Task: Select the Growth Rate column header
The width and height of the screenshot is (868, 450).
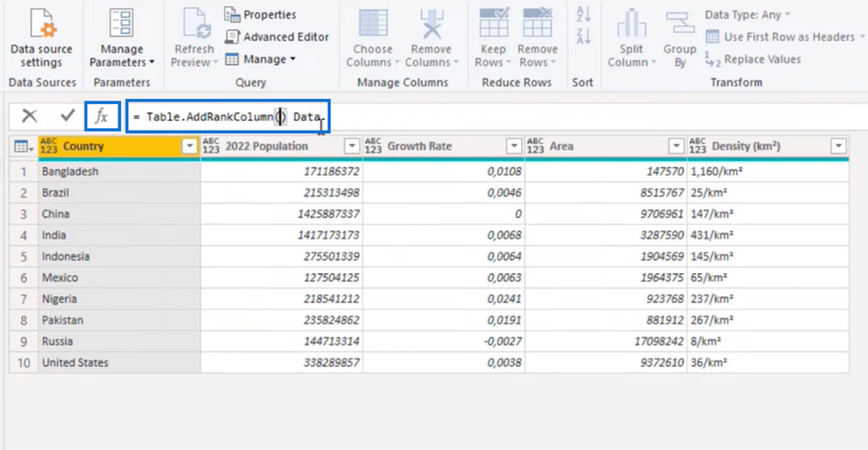Action: point(443,146)
